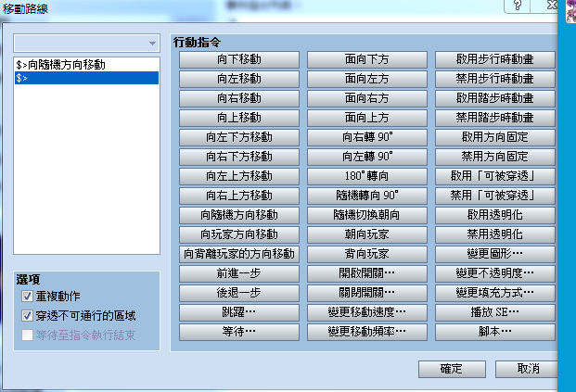Click the 向左移動 button
Image resolution: width=576 pixels, height=392 pixels.
coord(239,79)
